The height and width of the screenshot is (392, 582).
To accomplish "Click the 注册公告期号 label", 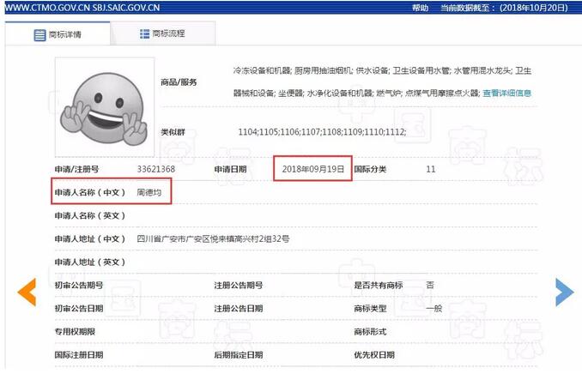I will pyautogui.click(x=239, y=285).
